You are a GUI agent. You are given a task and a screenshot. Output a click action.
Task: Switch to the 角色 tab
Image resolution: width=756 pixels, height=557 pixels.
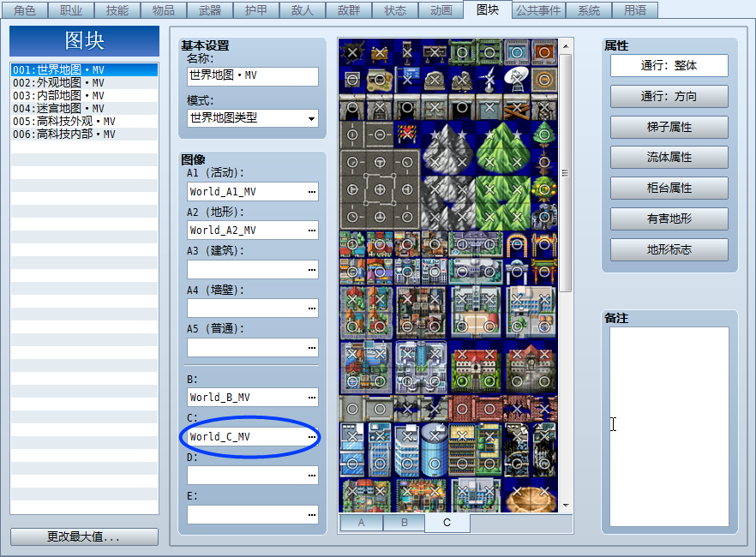[x=25, y=10]
